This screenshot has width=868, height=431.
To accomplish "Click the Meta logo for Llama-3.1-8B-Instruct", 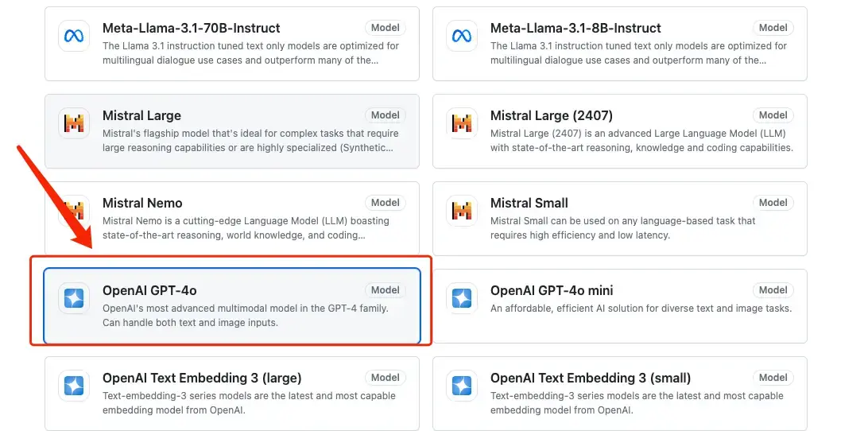I will point(462,36).
